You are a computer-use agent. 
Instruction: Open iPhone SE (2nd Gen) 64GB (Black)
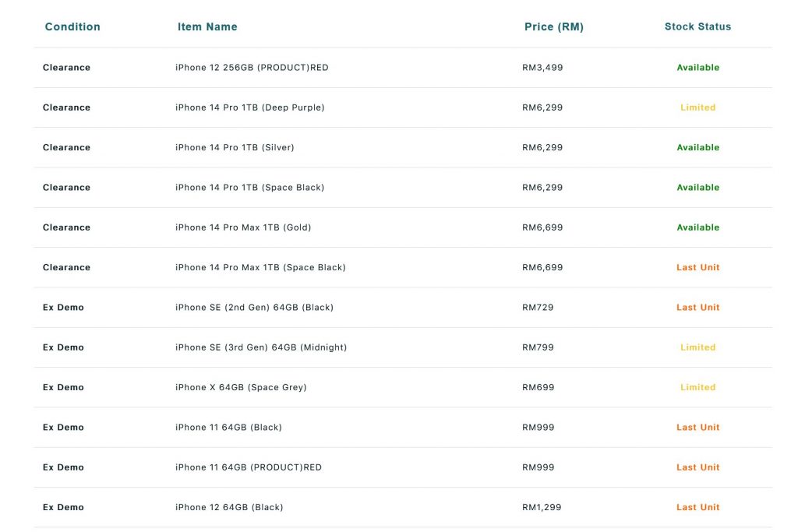point(255,307)
